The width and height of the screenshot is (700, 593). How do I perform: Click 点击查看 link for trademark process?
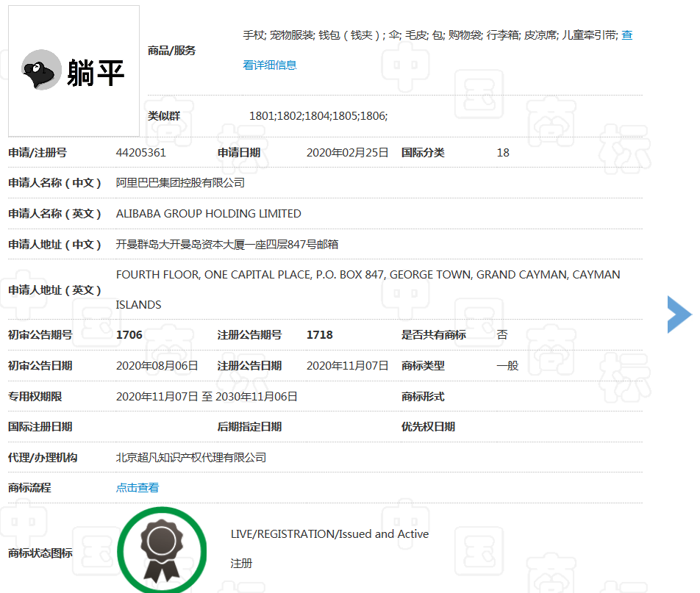pos(137,488)
